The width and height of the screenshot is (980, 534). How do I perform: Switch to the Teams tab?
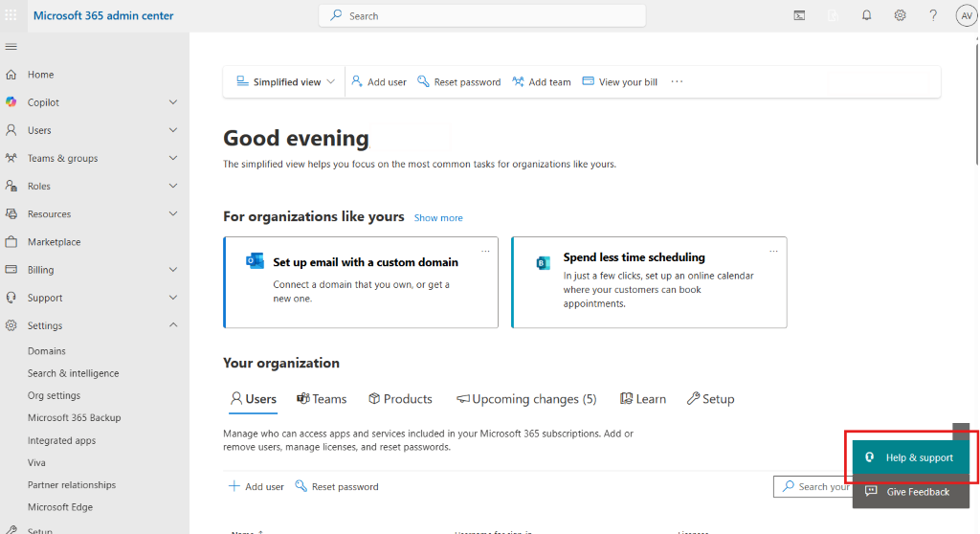(322, 399)
